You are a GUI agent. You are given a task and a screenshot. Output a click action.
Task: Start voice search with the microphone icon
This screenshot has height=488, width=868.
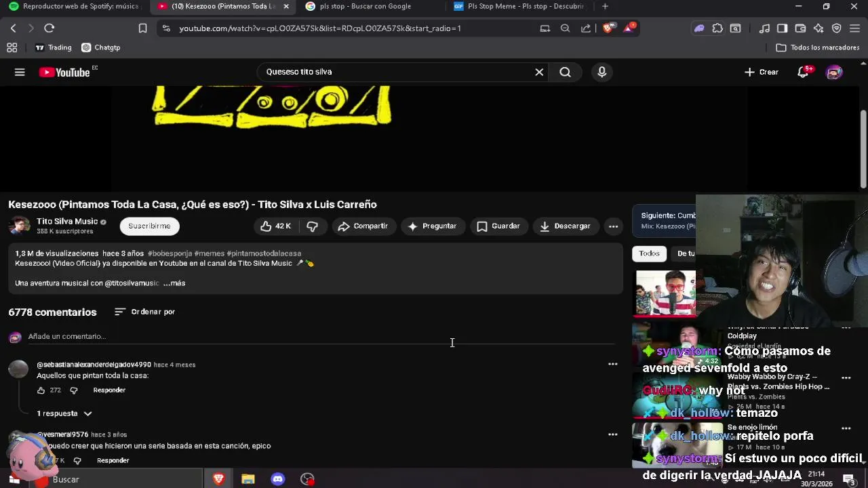coord(601,72)
